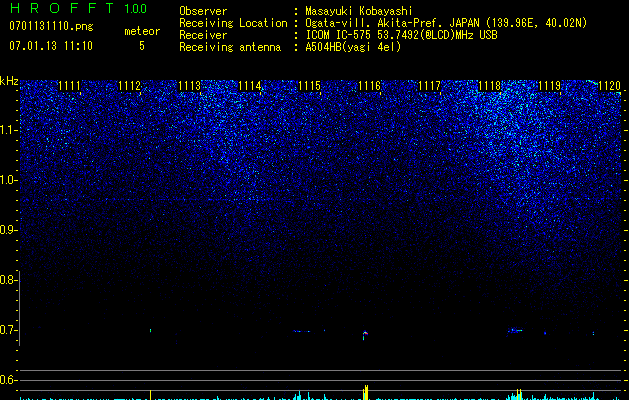The width and height of the screenshot is (629, 400).
Task: Click time marker 1117
Action: click(x=429, y=86)
